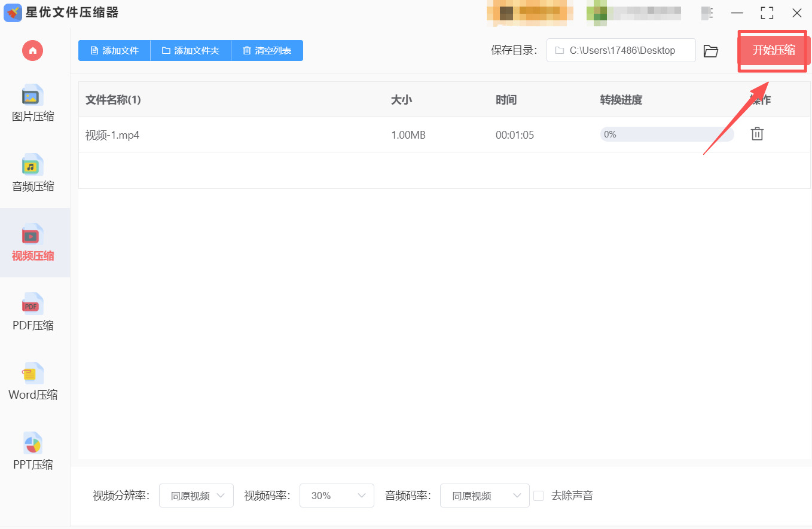Open the app menu near window controls

tap(707, 13)
